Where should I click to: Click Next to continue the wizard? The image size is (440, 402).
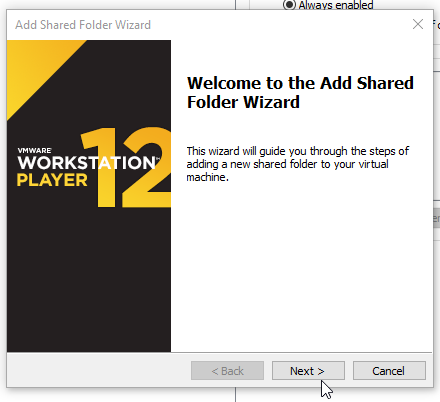[x=308, y=371]
